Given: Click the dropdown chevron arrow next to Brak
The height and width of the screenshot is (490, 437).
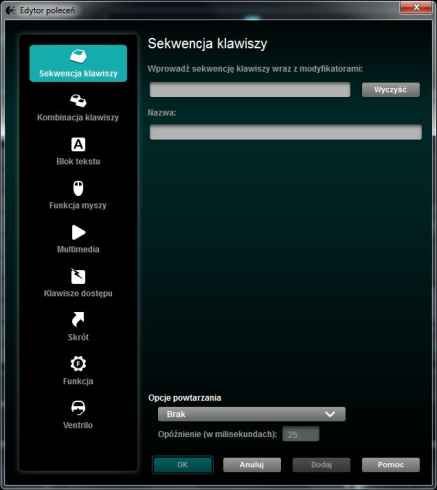Looking at the screenshot, I should coord(330,414).
